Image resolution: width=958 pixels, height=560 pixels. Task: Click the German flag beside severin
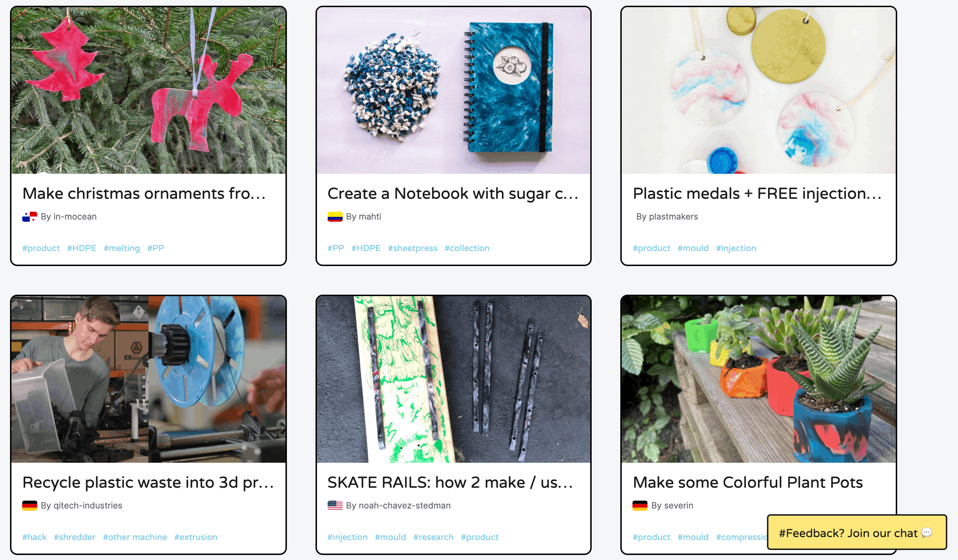click(x=640, y=506)
